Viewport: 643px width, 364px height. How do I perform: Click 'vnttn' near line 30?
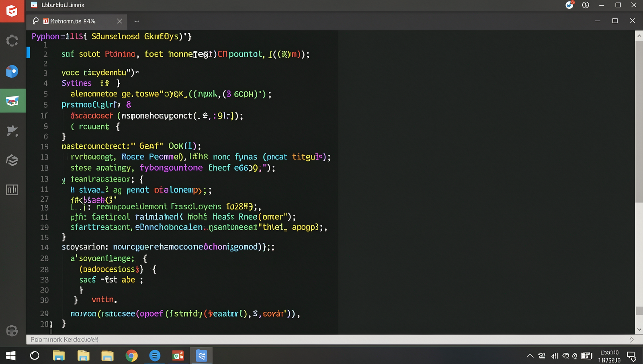click(x=103, y=300)
